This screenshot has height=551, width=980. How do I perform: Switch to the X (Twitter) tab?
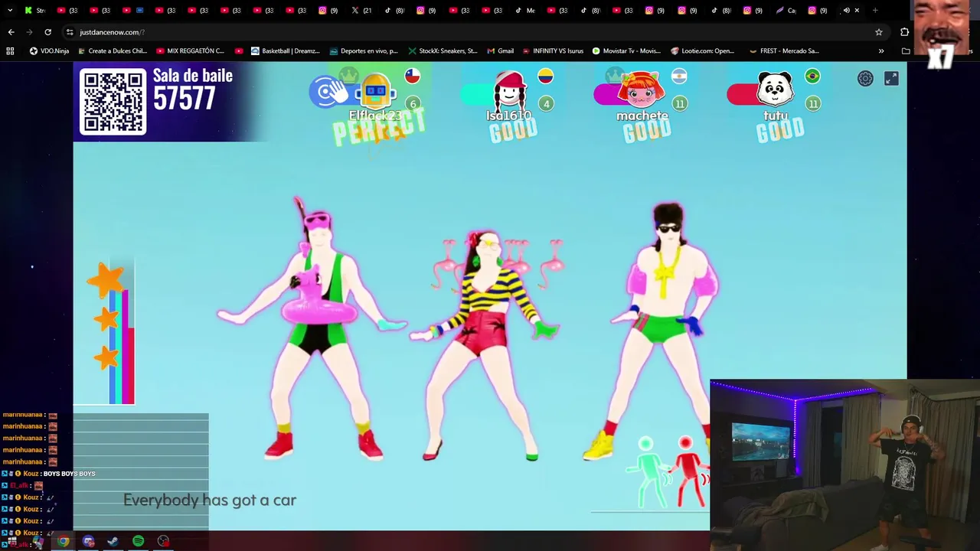pos(361,11)
